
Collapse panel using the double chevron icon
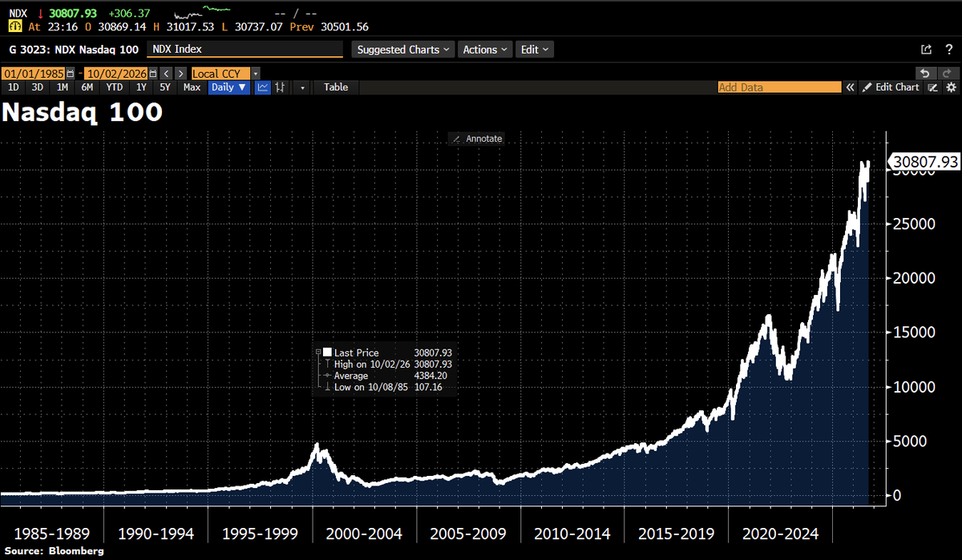(x=850, y=87)
